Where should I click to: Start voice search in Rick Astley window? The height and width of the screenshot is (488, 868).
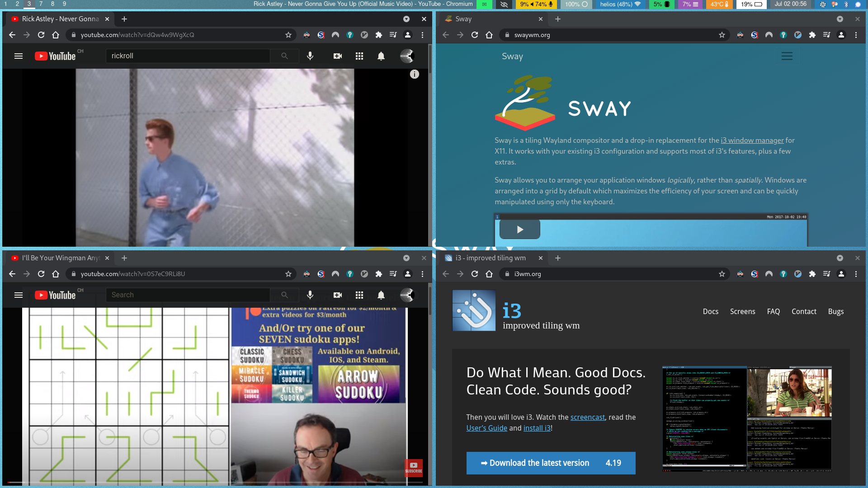pyautogui.click(x=310, y=56)
